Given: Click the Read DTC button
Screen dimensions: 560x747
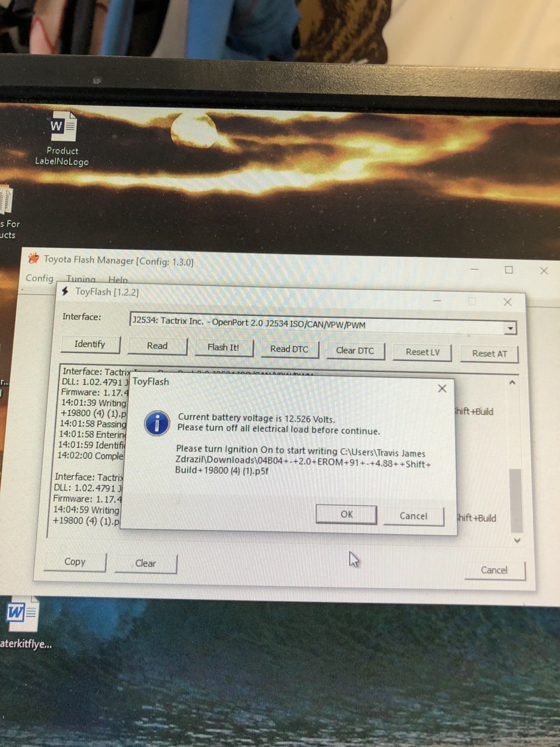Looking at the screenshot, I should pos(289,349).
